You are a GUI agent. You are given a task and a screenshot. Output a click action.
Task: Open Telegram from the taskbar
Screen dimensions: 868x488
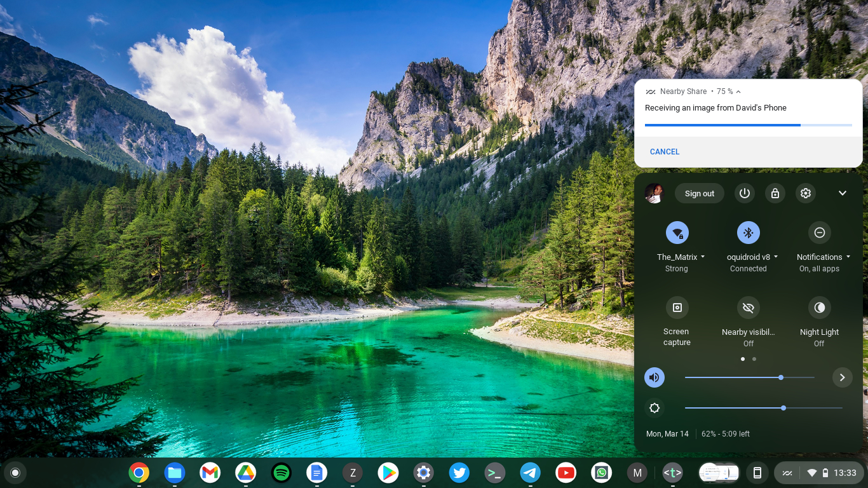coord(531,473)
